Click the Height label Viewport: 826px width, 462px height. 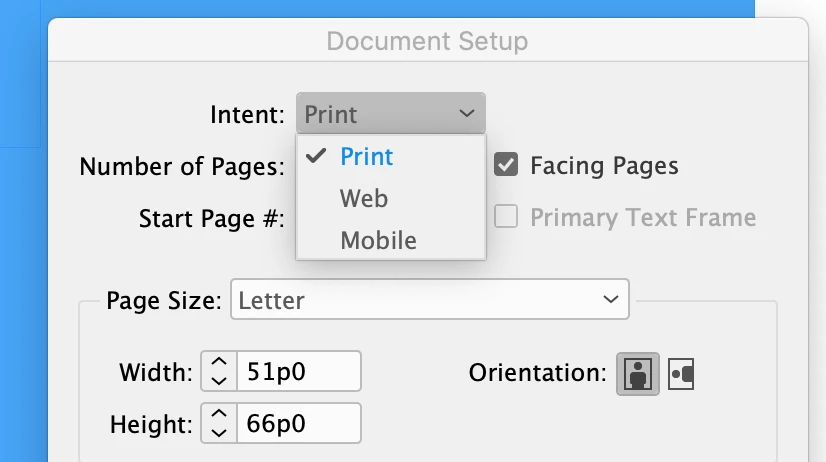(151, 424)
